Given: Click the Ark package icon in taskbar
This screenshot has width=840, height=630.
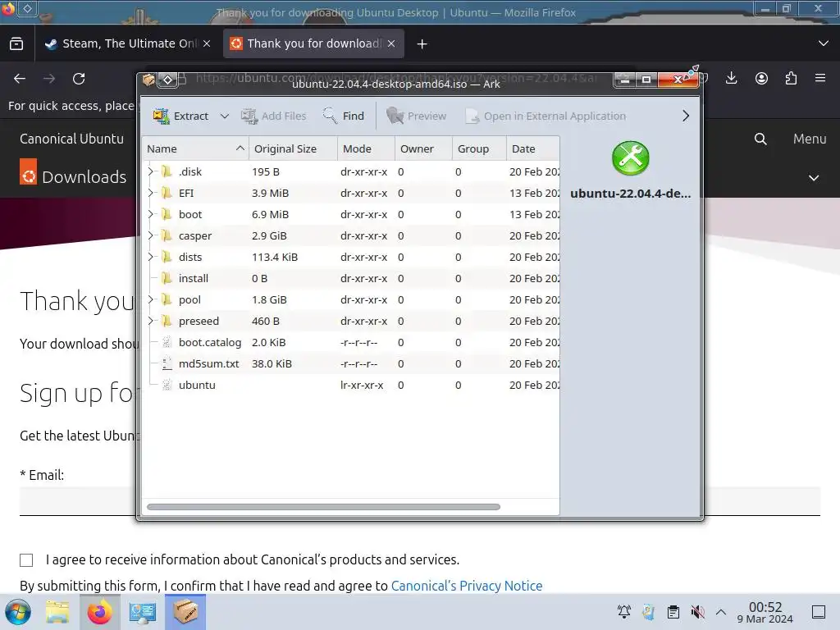Looking at the screenshot, I should tap(185, 612).
